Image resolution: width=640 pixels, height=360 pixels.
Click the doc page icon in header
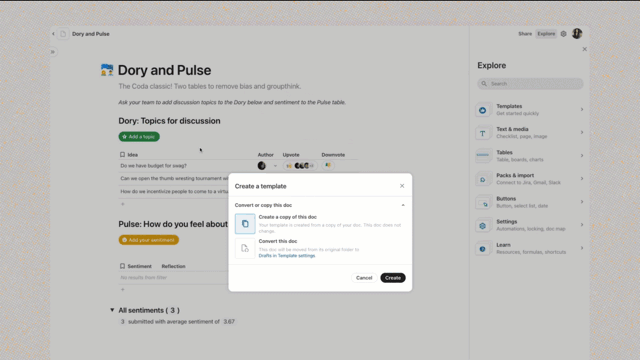(x=63, y=34)
